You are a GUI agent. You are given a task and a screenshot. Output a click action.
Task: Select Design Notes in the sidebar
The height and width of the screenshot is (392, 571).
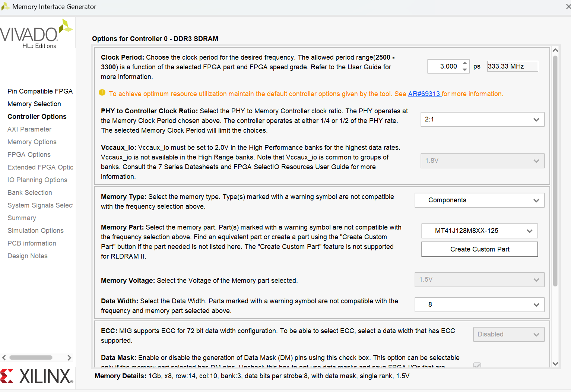pyautogui.click(x=28, y=256)
